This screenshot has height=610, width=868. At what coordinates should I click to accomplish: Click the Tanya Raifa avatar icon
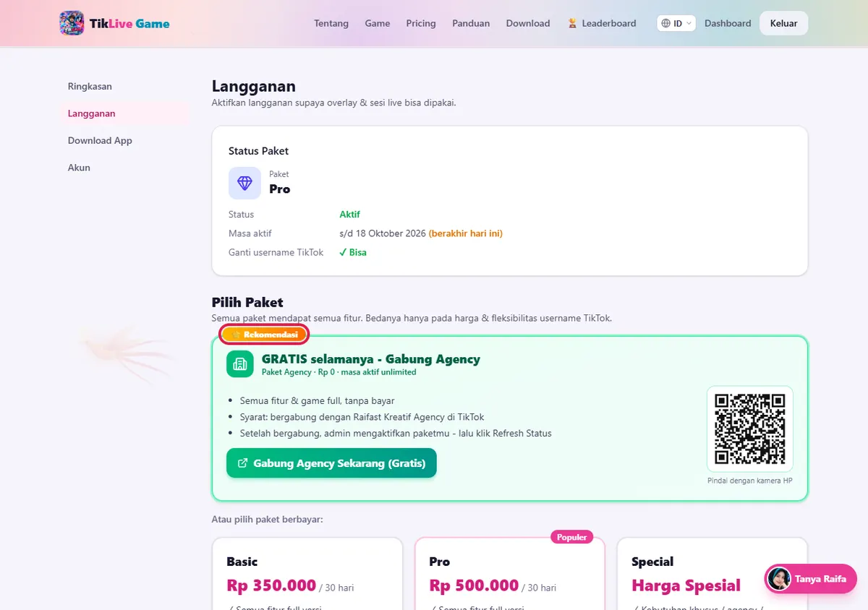779,579
